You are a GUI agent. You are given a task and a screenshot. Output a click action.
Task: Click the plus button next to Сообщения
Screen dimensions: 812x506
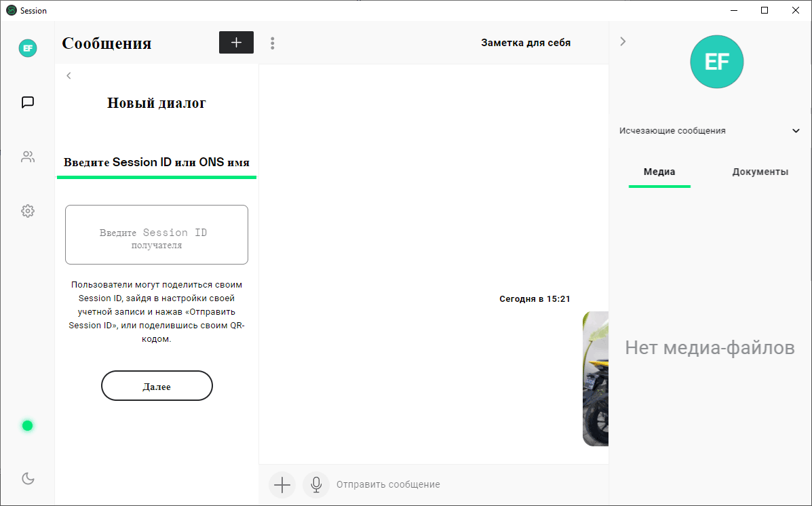[236, 43]
